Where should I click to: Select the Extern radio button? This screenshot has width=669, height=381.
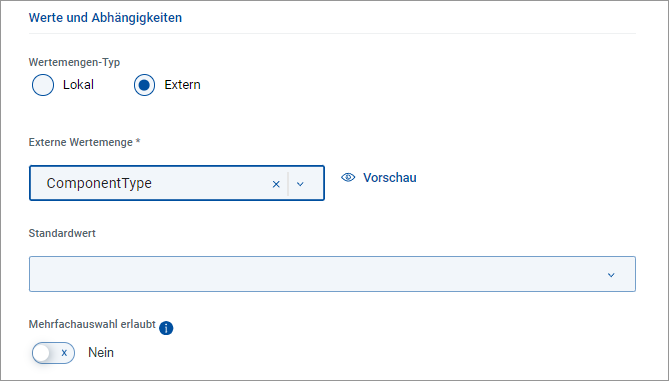(144, 85)
